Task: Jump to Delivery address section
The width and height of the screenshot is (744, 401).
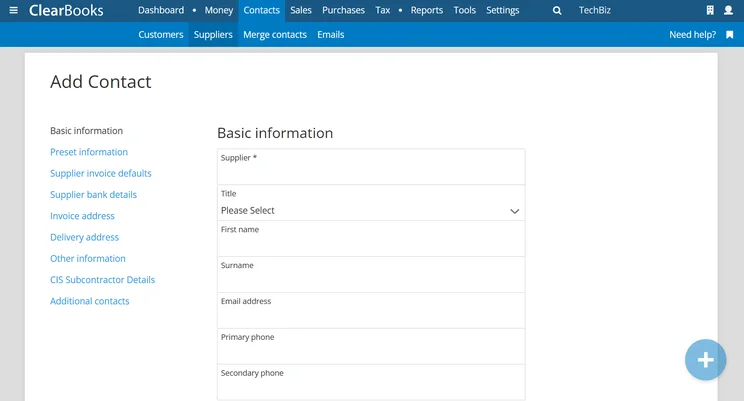Action: (x=84, y=237)
